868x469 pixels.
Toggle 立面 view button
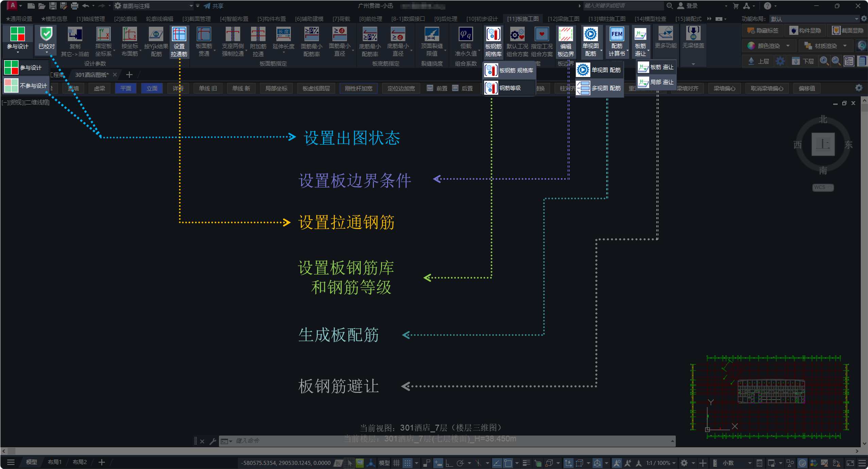(152, 88)
